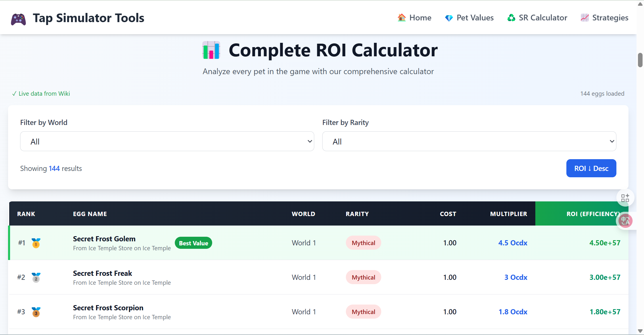Click the bronze medal icon on rank #3
Viewport: 644px width, 335px height.
(36, 312)
